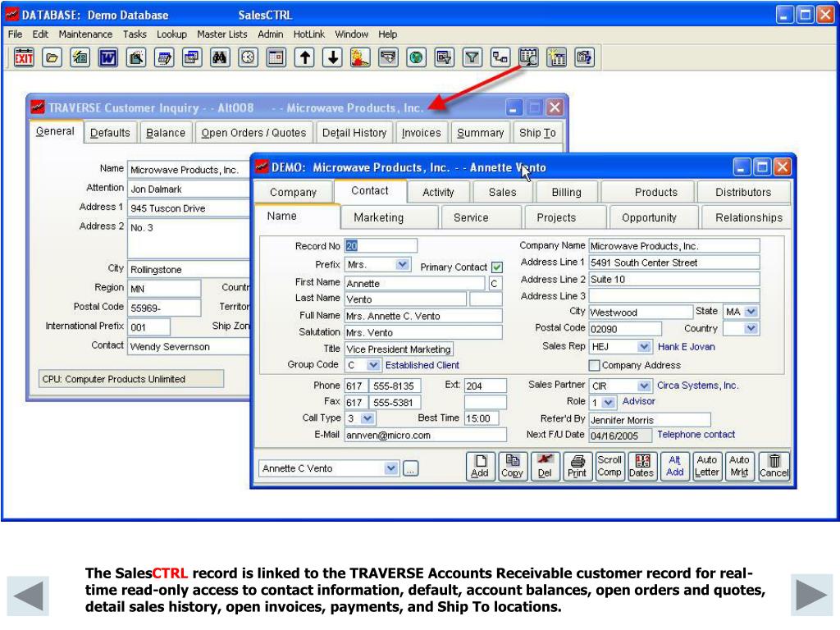The width and height of the screenshot is (840, 630).
Task: Click the yellow-haired person toolbar icon
Action: (361, 57)
